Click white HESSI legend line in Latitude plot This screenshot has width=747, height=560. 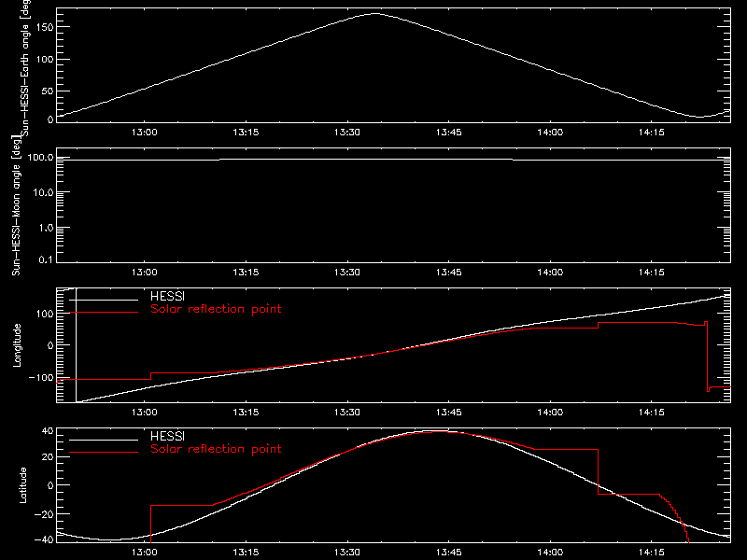click(x=104, y=440)
